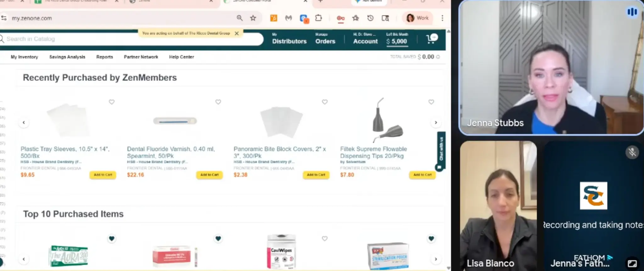Open the Chrome three-dot menu
Image resolution: width=644 pixels, height=271 pixels.
[x=442, y=18]
